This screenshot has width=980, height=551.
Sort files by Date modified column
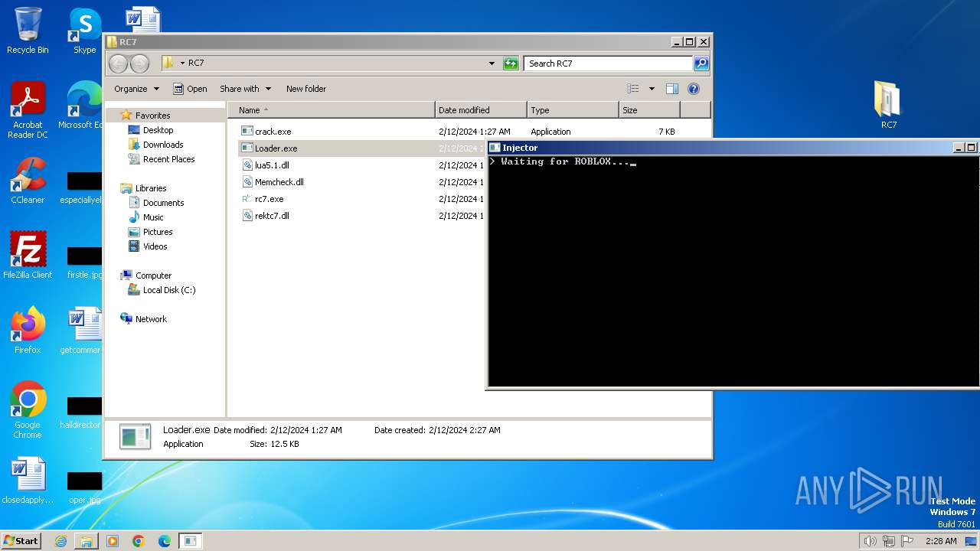click(x=481, y=110)
